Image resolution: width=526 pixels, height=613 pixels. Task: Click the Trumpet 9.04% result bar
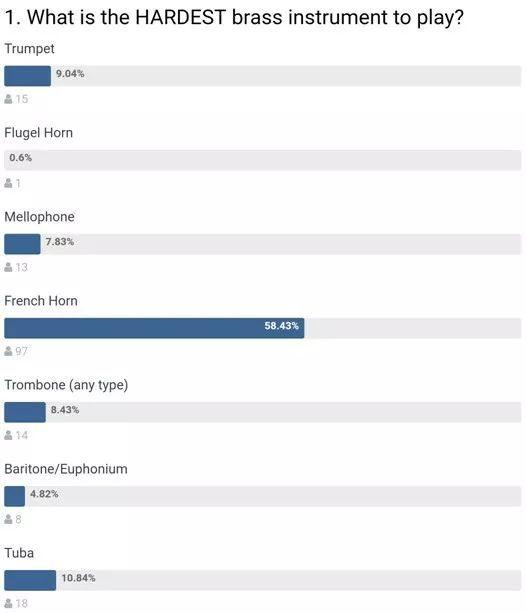coord(263,76)
